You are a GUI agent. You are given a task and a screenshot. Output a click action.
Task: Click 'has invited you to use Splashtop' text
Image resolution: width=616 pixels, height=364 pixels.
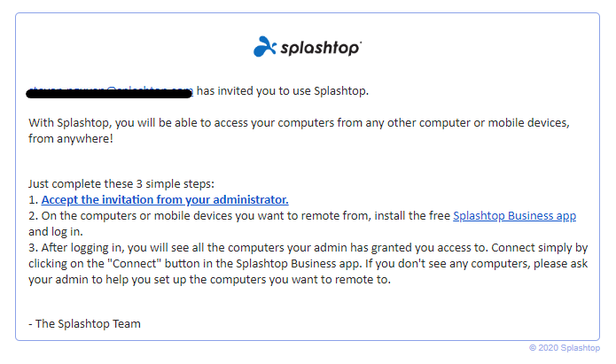pos(283,91)
